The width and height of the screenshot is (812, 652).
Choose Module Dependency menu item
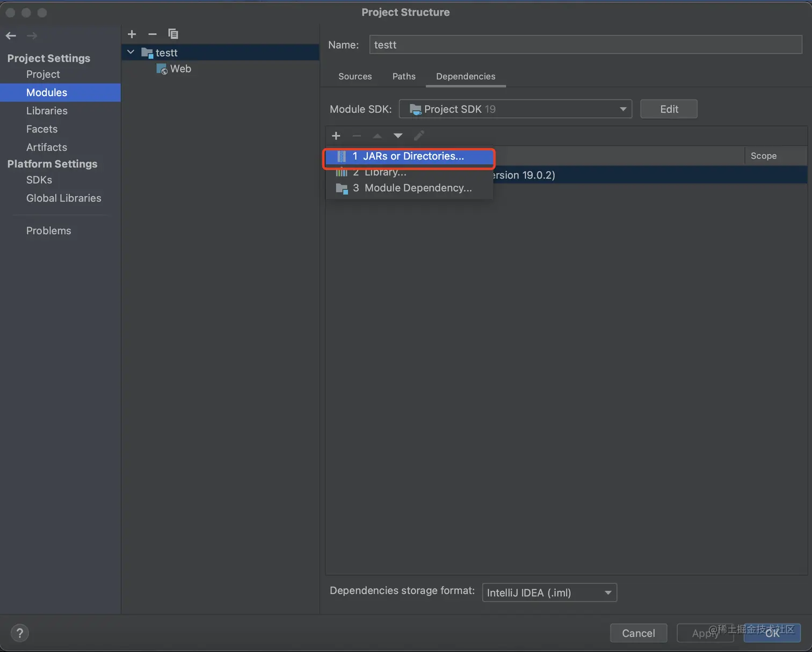[409, 188]
